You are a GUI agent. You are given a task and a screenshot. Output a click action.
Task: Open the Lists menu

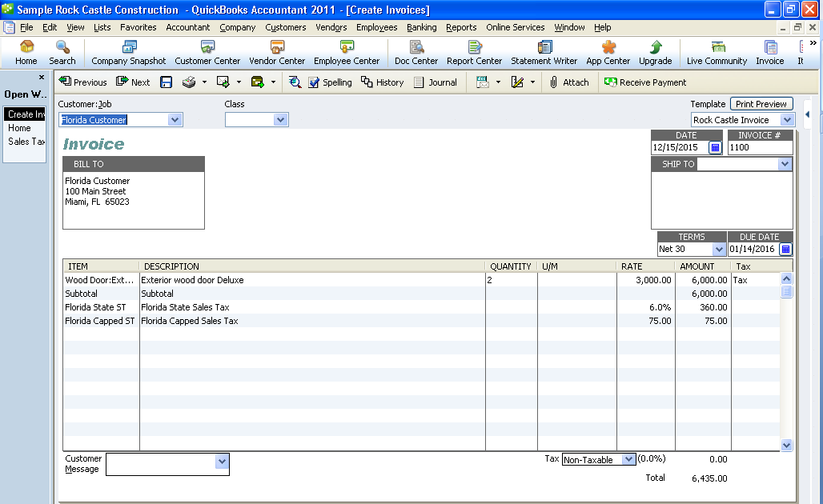[102, 27]
